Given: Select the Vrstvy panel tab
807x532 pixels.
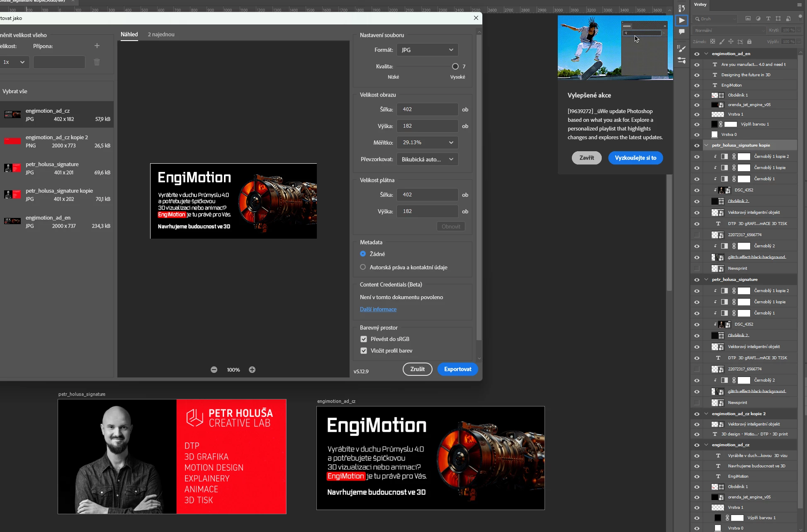Looking at the screenshot, I should click(700, 5).
